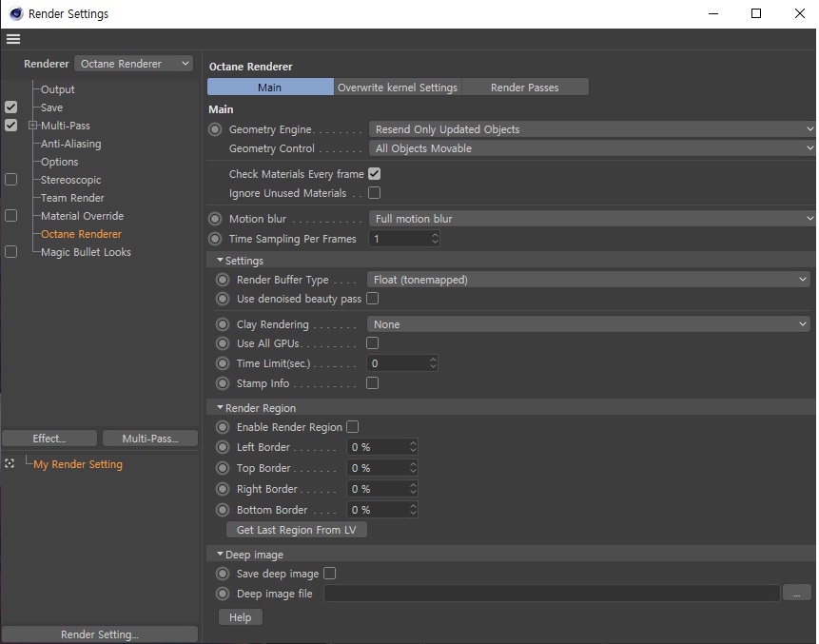The height and width of the screenshot is (644, 819).
Task: Enable the Material Override checkbox
Action: tap(11, 216)
